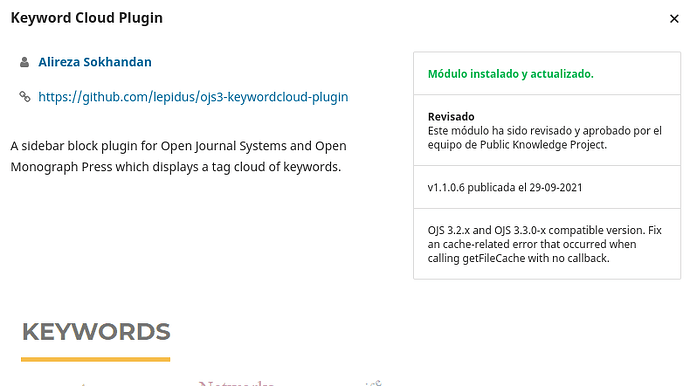Image resolution: width=690 pixels, height=386 pixels.
Task: Click the 'getFileCache' release note line
Action: pos(518,258)
